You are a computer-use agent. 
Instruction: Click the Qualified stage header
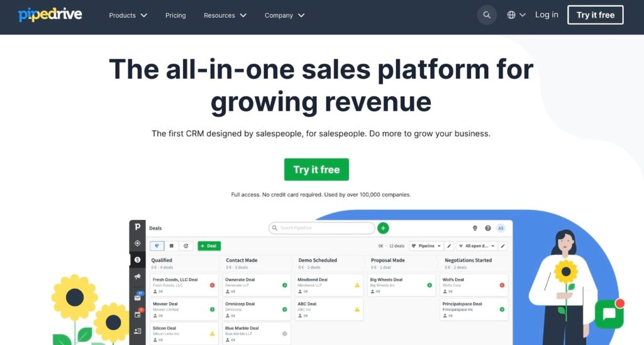[x=162, y=260]
